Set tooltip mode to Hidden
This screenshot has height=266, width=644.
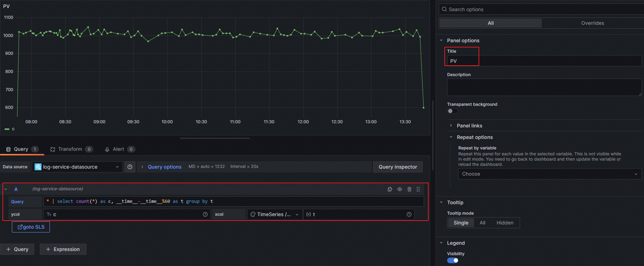click(505, 223)
